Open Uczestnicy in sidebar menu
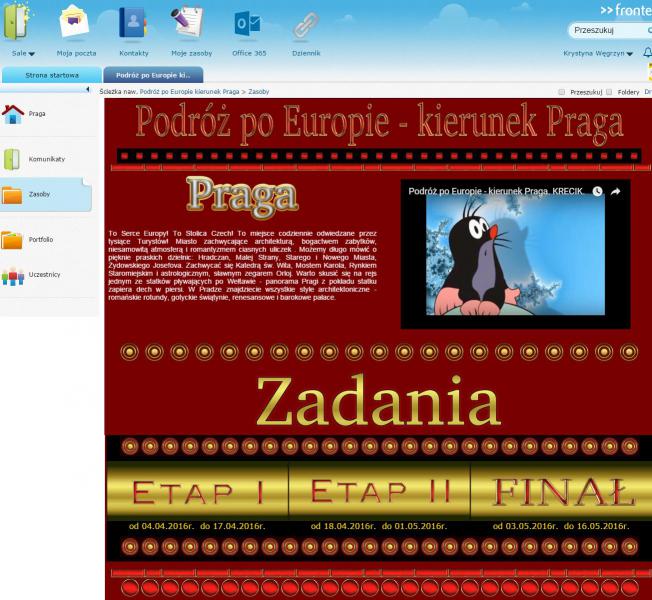The width and height of the screenshot is (652, 600). [44, 274]
